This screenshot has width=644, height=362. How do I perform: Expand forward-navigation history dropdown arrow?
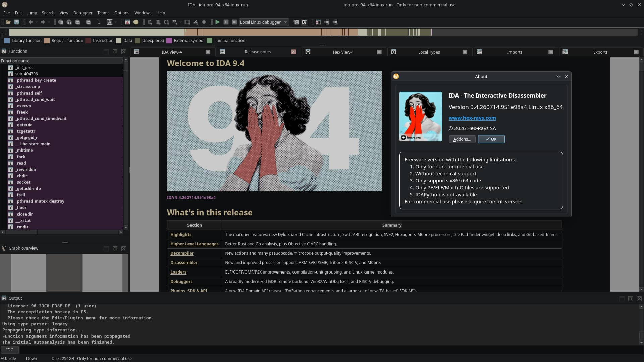click(49, 22)
